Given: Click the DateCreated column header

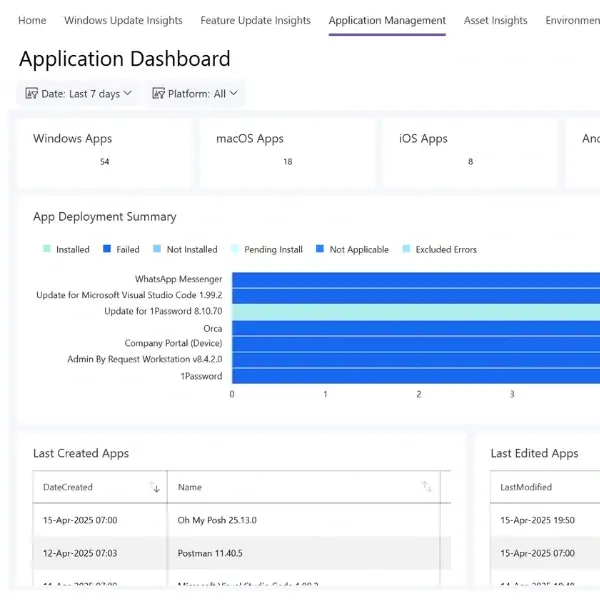Looking at the screenshot, I should [x=100, y=487].
